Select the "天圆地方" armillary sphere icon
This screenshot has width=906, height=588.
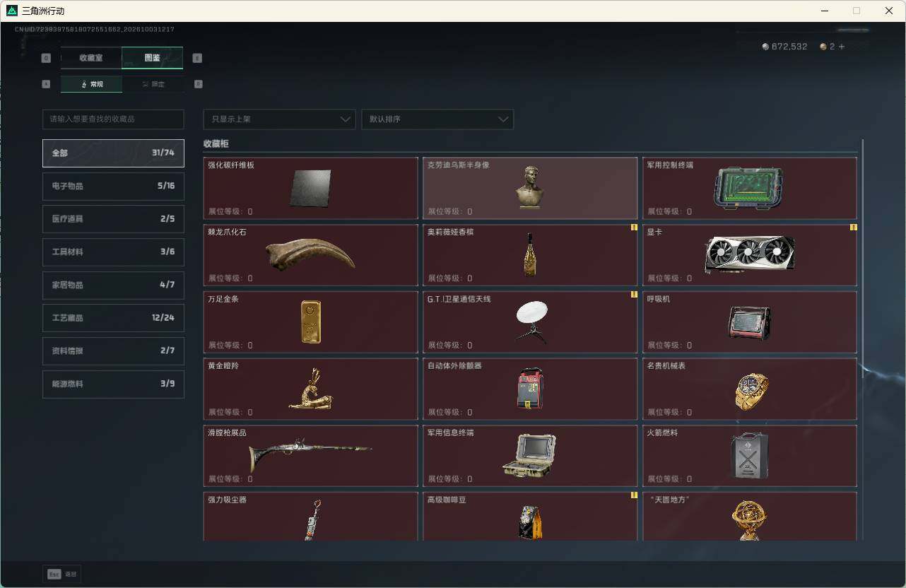748,521
